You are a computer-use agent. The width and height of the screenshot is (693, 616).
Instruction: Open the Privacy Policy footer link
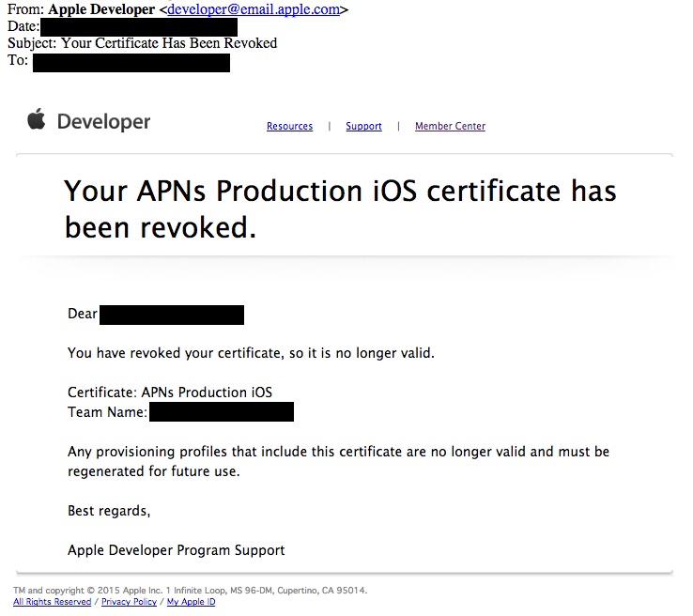click(129, 602)
